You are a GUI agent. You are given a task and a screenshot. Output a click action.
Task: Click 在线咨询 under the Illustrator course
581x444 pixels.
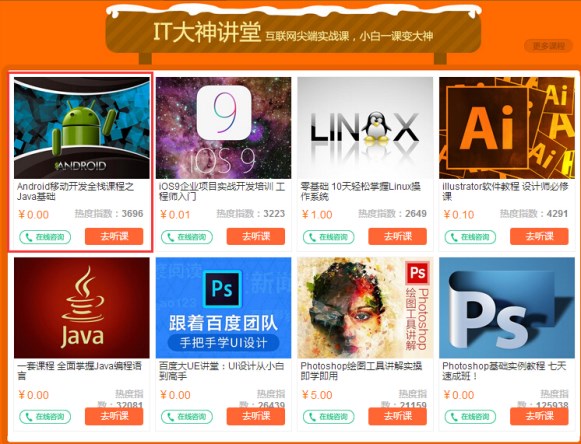(470, 237)
